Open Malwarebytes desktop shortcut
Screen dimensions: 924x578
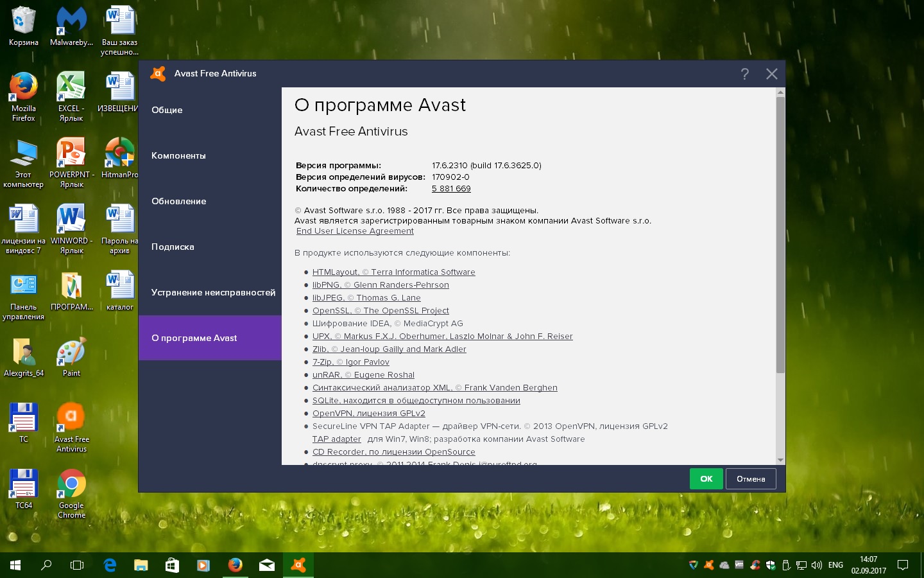(71, 26)
